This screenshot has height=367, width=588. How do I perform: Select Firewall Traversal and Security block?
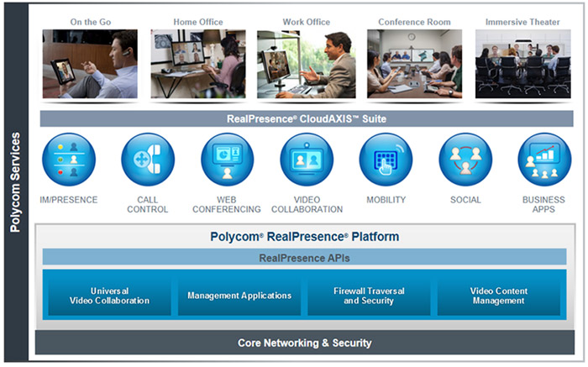pyautogui.click(x=368, y=296)
